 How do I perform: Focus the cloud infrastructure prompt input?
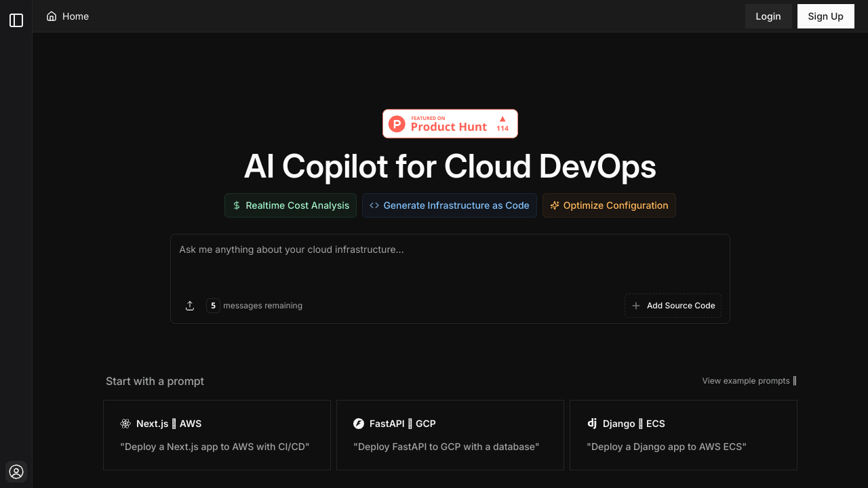point(450,261)
